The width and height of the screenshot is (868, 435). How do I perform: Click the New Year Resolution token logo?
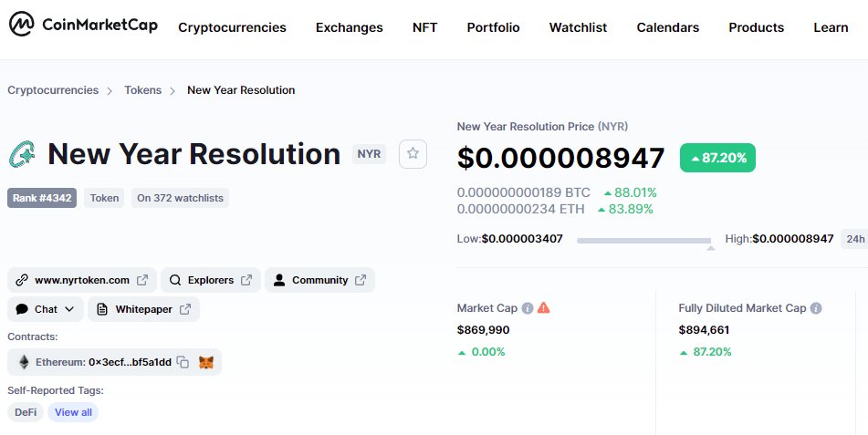[x=23, y=154]
